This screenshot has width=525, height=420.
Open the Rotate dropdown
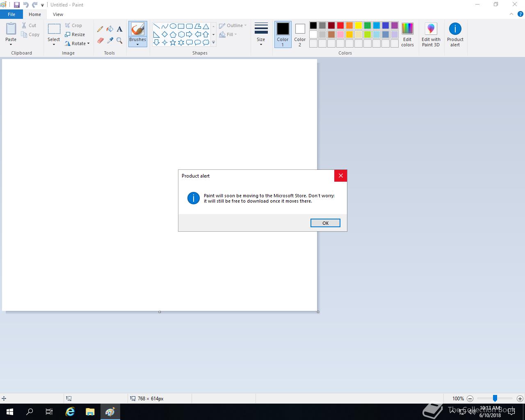coord(77,43)
